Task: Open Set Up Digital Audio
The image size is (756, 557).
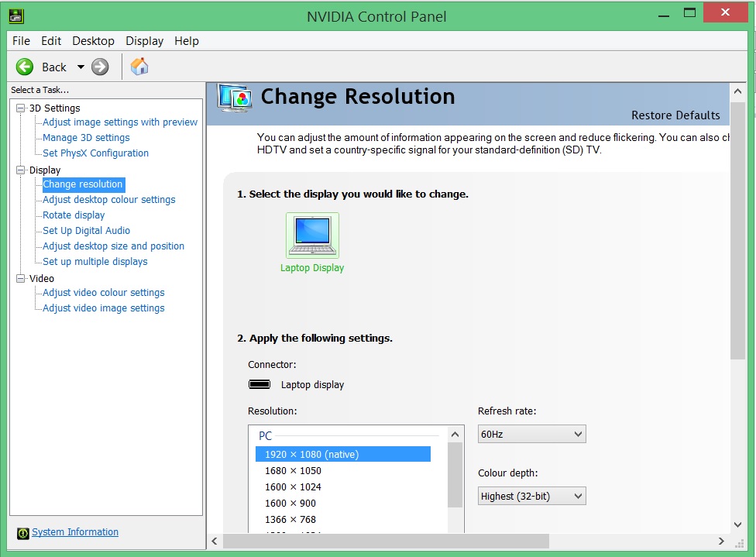Action: (x=86, y=231)
